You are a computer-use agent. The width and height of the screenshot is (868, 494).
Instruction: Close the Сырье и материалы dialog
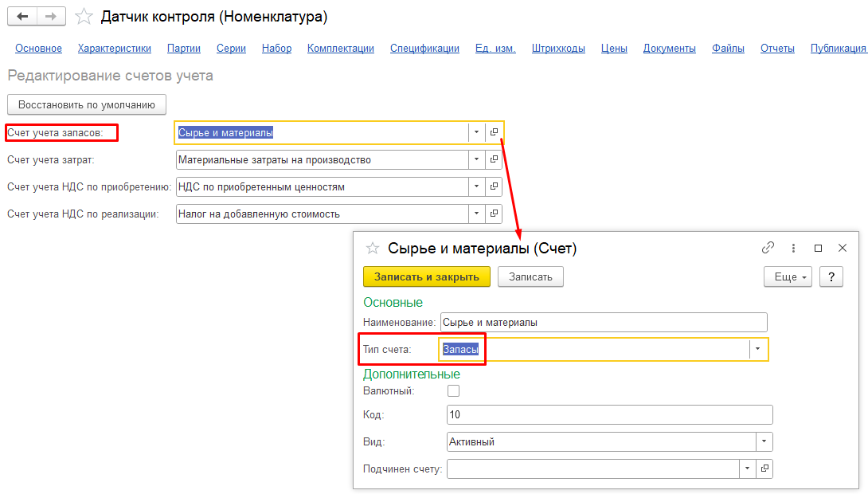pyautogui.click(x=843, y=248)
